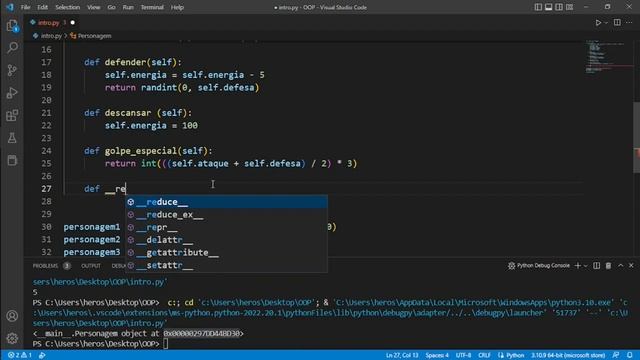The width and height of the screenshot is (640, 360).
Task: Create new terminal with plus icon
Action: [x=577, y=266]
